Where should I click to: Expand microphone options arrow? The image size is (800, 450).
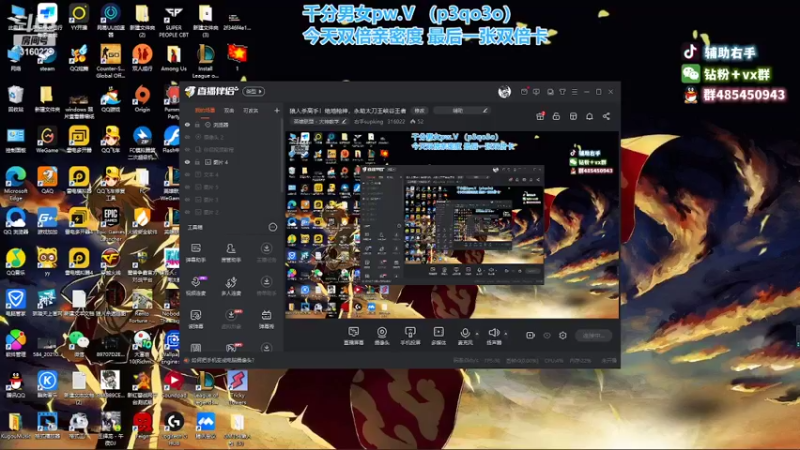(x=477, y=334)
